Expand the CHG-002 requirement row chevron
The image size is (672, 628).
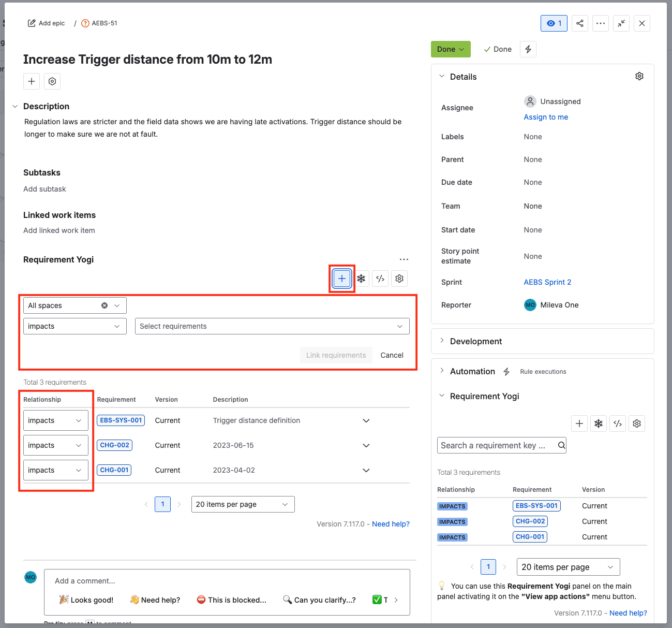coord(366,445)
